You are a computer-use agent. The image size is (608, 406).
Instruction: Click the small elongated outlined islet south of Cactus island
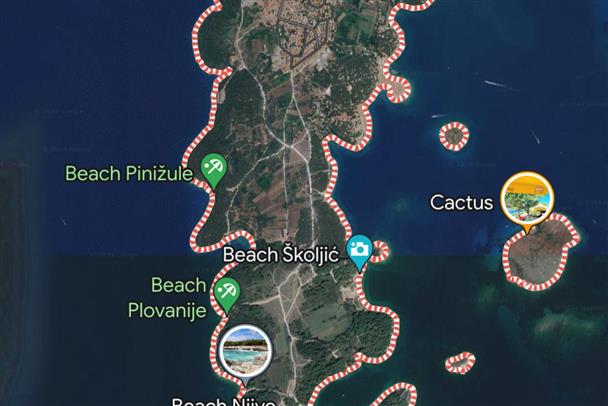(461, 363)
